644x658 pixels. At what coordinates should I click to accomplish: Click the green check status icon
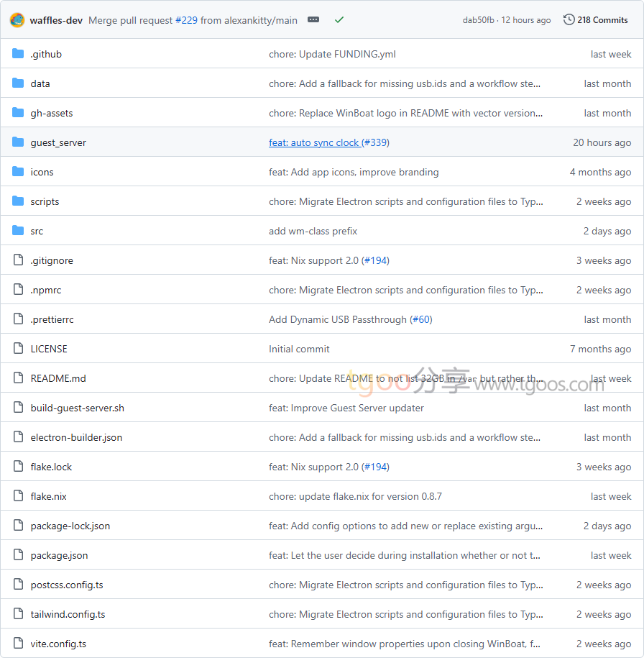pyautogui.click(x=339, y=20)
